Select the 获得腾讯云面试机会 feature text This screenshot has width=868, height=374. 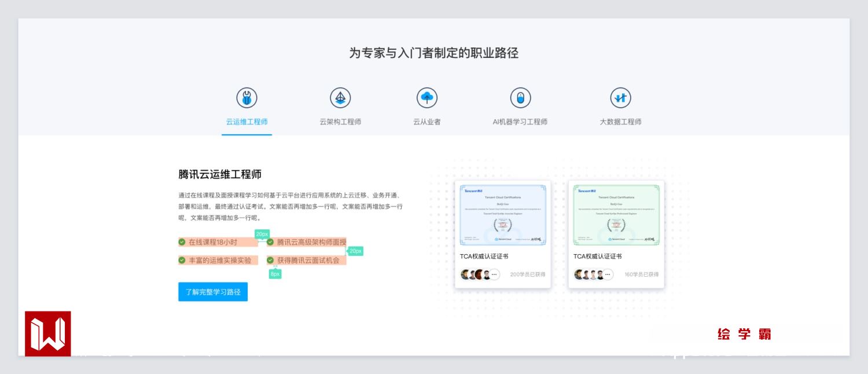click(x=308, y=261)
